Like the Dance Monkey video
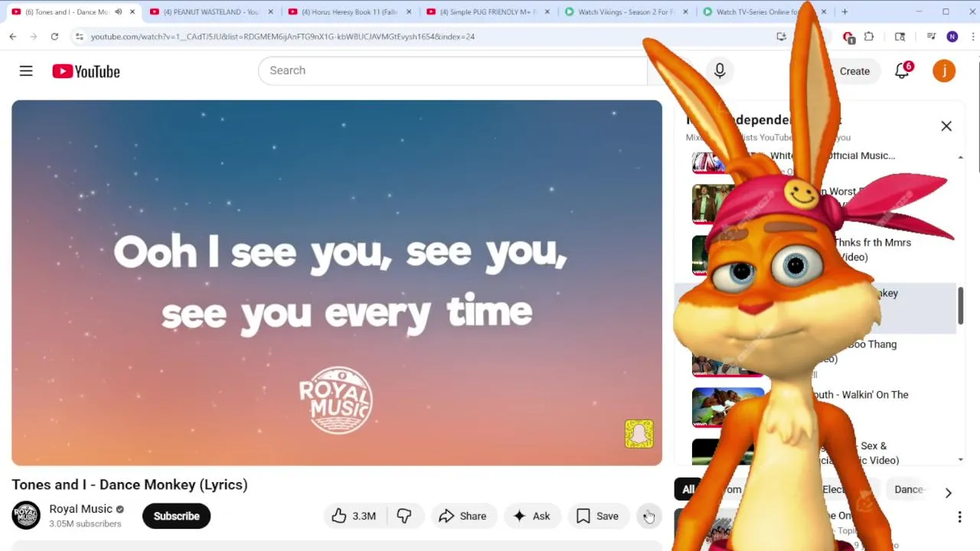Image resolution: width=980 pixels, height=551 pixels. (354, 516)
